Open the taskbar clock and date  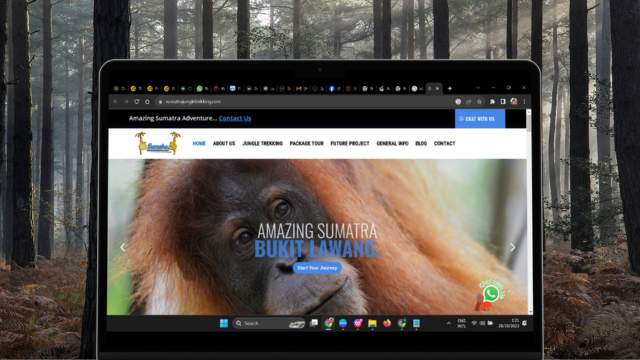[509, 324]
